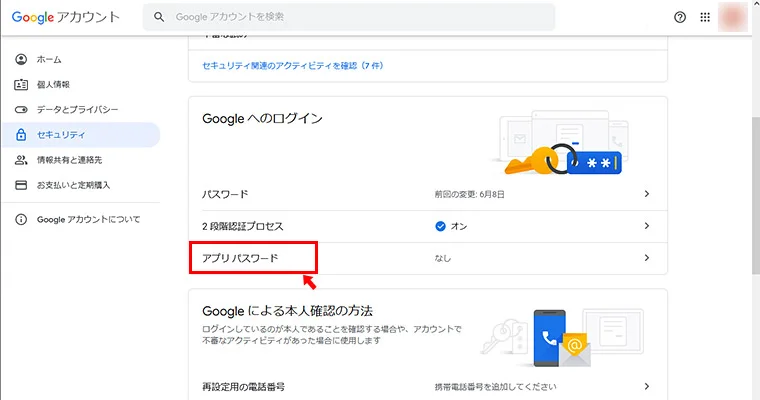Expand the 再設定用の電話番号 row chevron

(x=647, y=386)
